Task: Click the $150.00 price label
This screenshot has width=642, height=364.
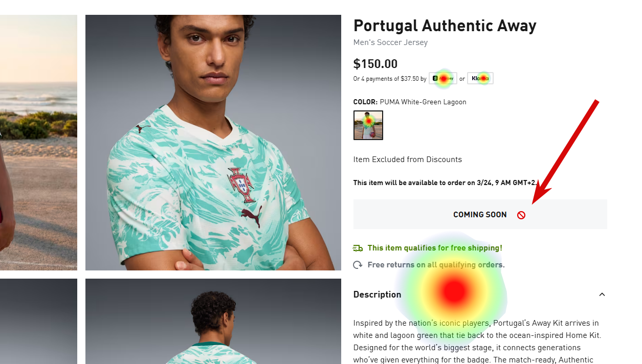Action: [375, 64]
